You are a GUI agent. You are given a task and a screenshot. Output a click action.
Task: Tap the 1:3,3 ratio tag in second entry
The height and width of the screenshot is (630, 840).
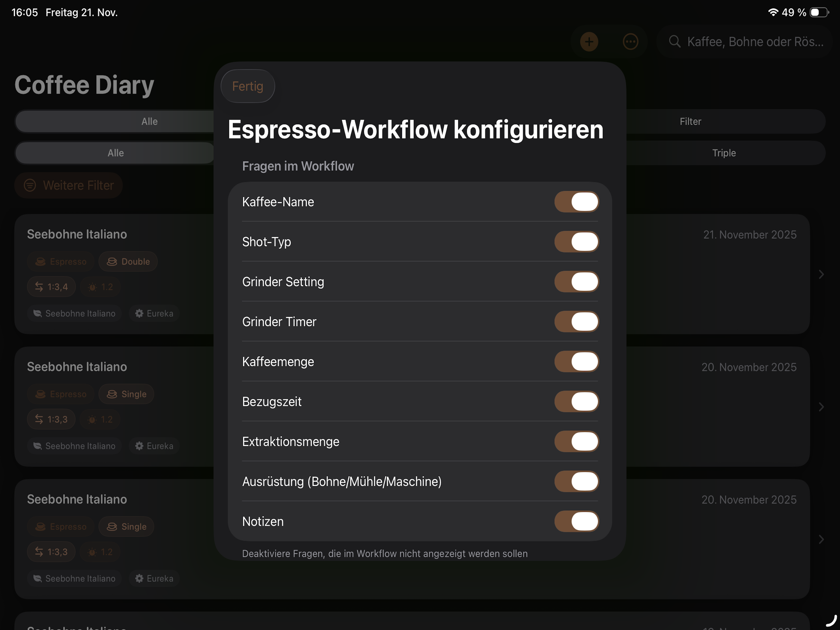51,419
